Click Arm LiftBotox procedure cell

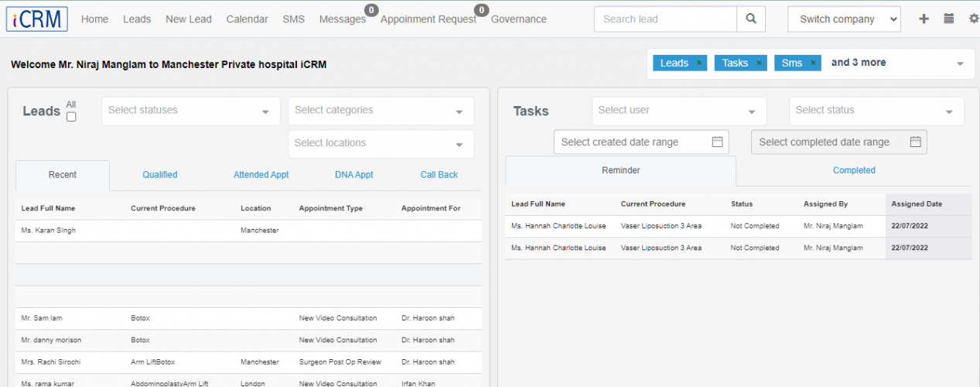point(152,361)
